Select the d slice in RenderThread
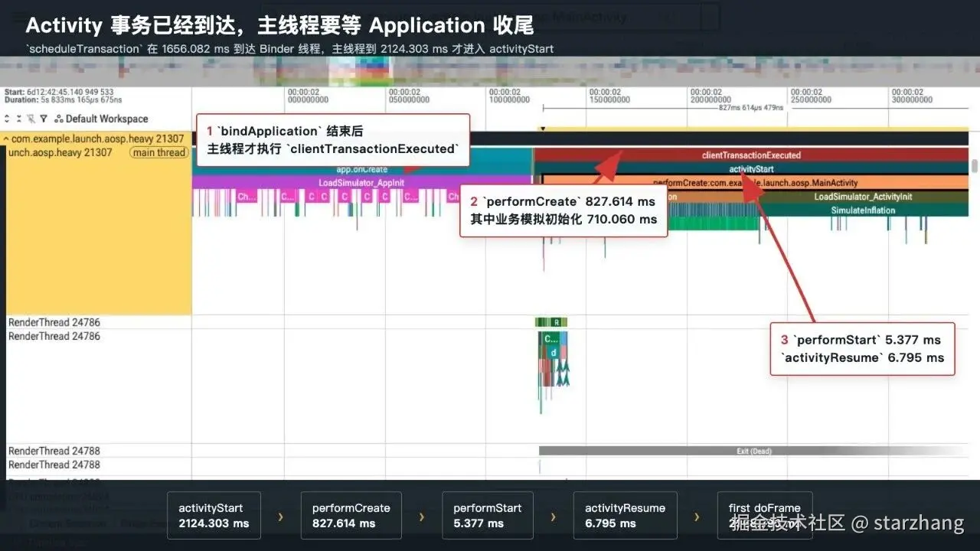 tap(552, 352)
